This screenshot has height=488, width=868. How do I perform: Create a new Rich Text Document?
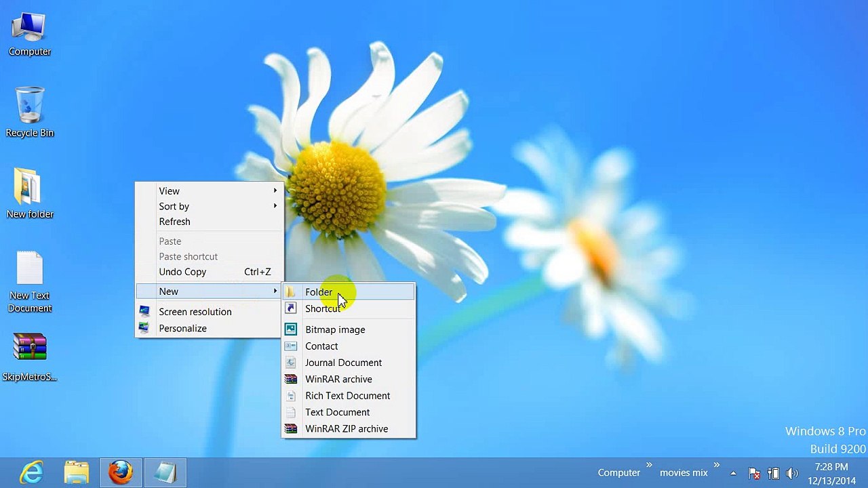click(349, 396)
